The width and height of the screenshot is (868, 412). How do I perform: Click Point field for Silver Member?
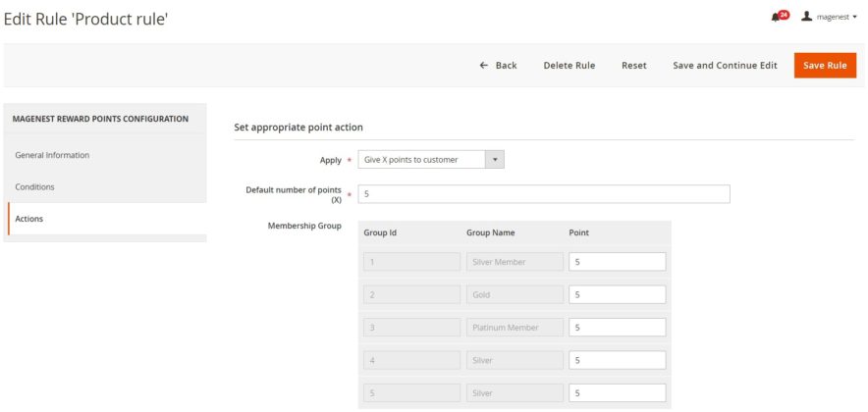tap(617, 262)
